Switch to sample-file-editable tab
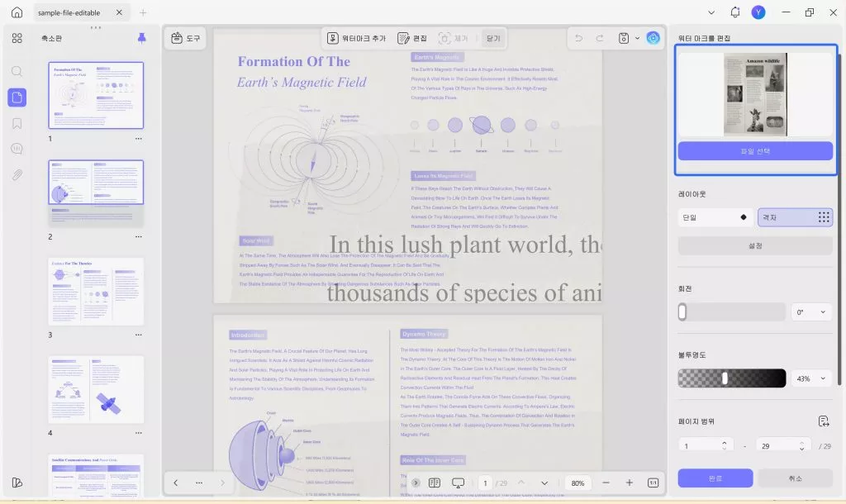 (x=69, y=12)
